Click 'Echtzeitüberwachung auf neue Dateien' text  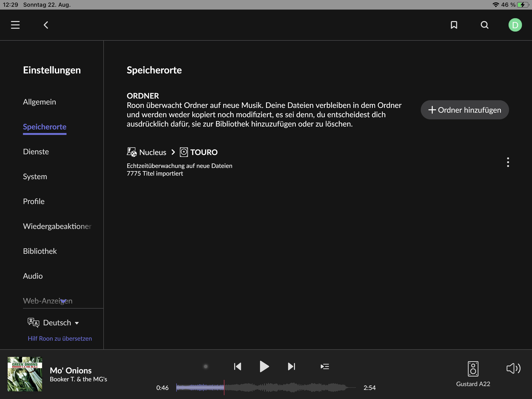[x=179, y=166]
